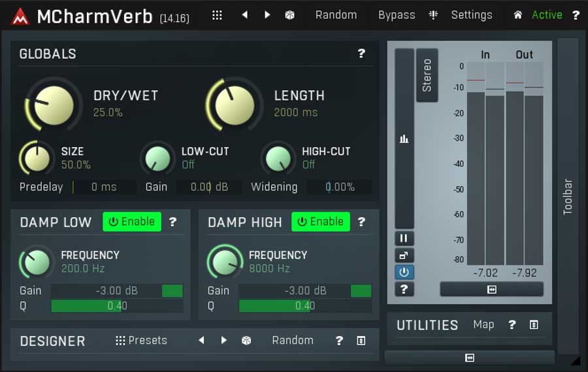The width and height of the screenshot is (588, 372).
Task: Click the DAMP HIGH Gain slider
Action: (305, 290)
